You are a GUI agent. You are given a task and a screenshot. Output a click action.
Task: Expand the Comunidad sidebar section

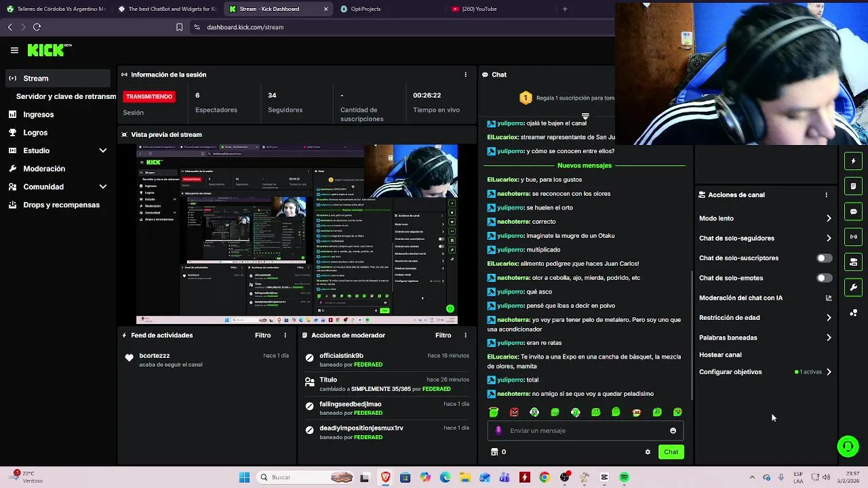pos(103,186)
